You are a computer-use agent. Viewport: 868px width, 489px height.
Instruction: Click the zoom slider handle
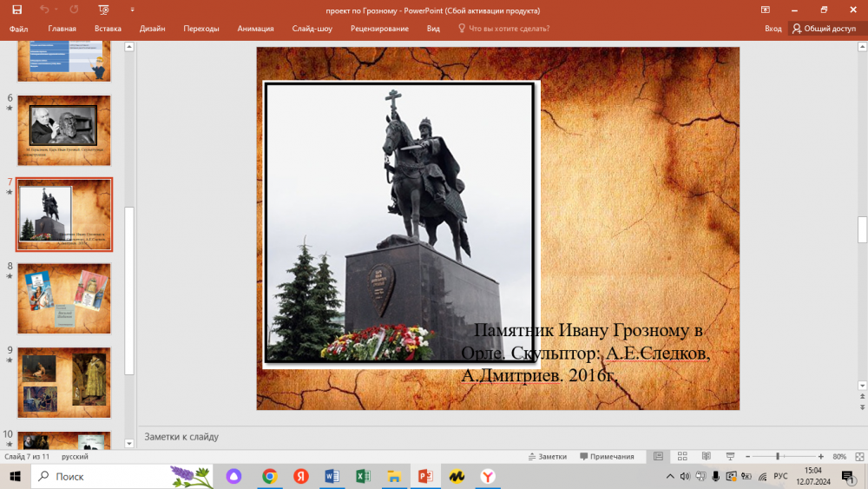[778, 456]
